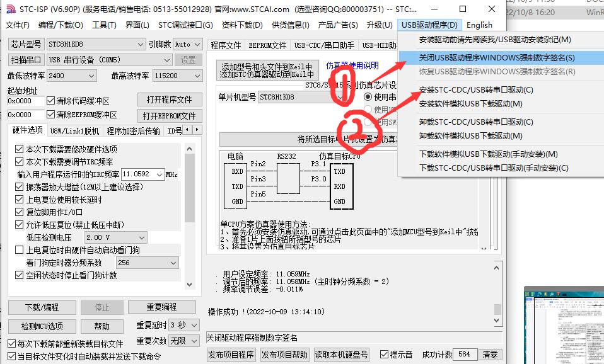Click the 操作成功 log line
This screenshot has width=604, height=364.
266,312
